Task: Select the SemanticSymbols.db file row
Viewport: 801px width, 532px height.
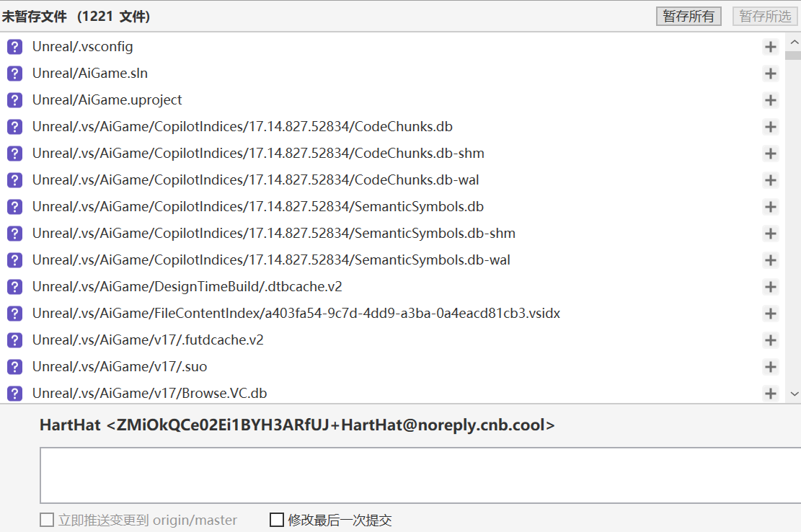Action: click(x=257, y=207)
